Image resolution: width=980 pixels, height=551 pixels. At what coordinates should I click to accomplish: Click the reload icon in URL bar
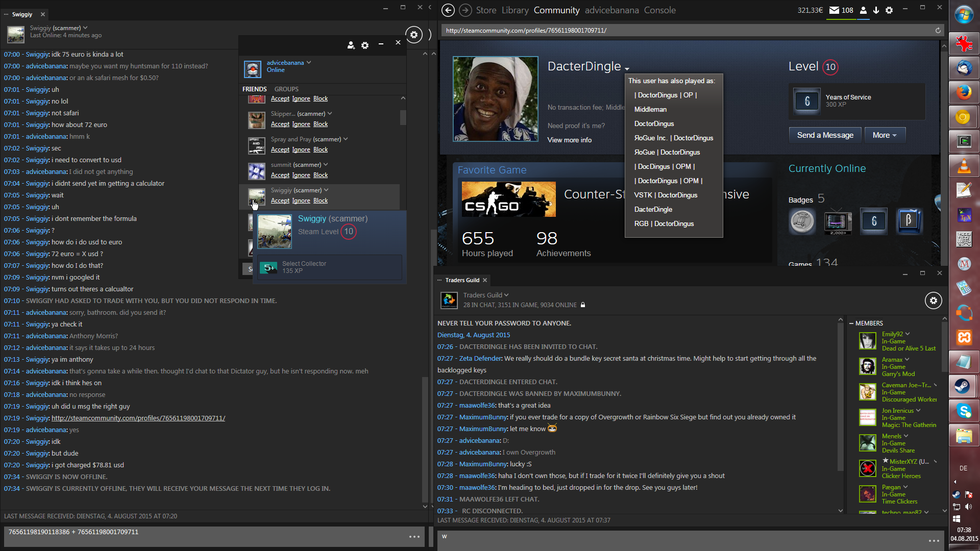[938, 31]
